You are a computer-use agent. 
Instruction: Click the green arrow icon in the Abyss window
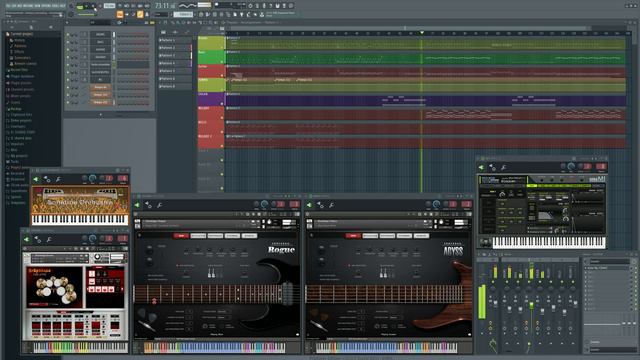pyautogui.click(x=309, y=205)
